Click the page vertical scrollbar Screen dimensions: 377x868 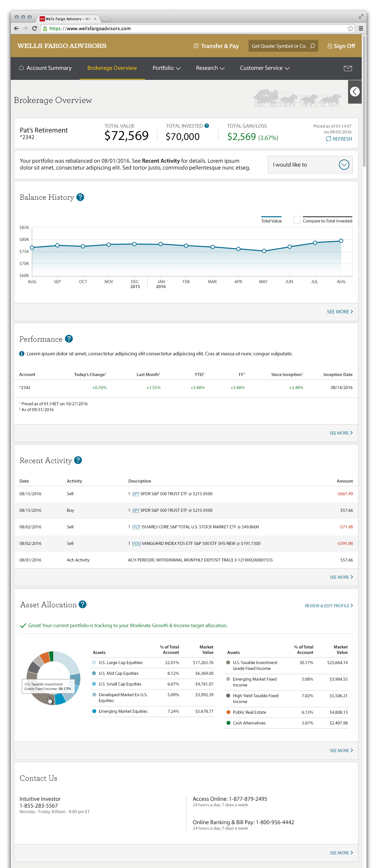[364, 101]
